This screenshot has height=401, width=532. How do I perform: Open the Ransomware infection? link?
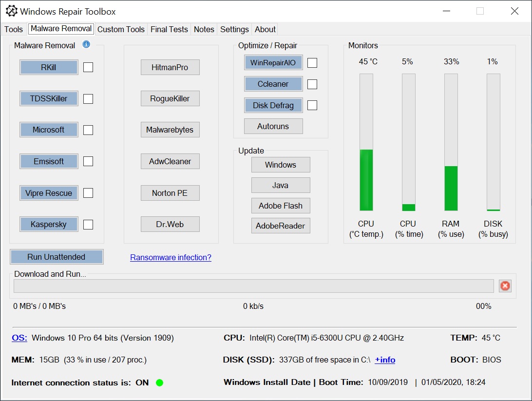point(171,257)
